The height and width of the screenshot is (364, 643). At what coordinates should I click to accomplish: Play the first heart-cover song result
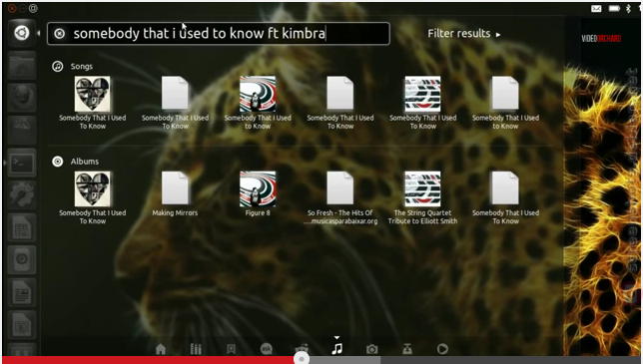point(93,103)
